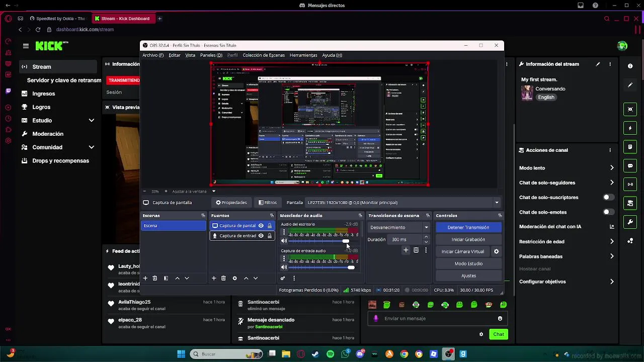
Task: Undock the Mezclador de audio panel
Action: point(360,216)
